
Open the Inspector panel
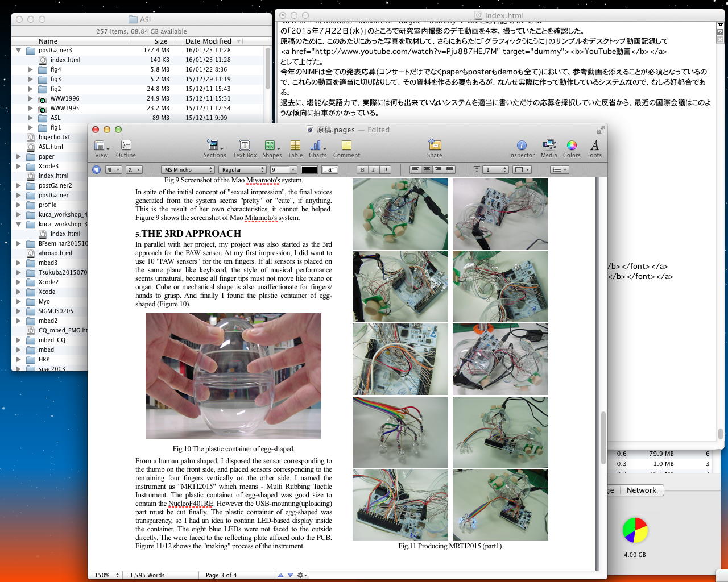522,149
